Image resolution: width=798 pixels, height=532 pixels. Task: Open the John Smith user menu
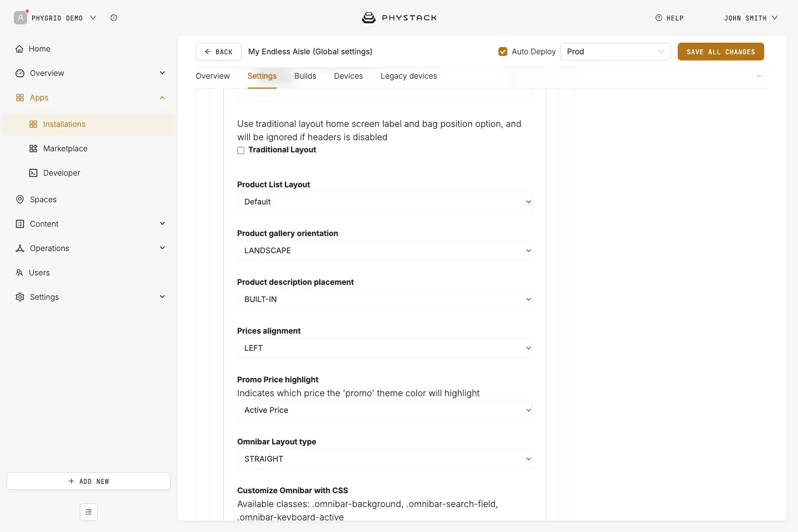751,18
